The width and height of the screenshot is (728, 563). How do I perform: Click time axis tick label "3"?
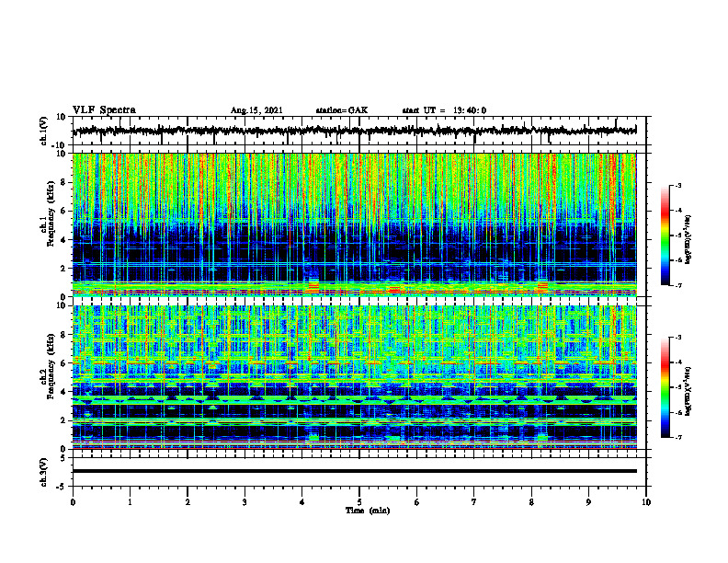(x=245, y=502)
